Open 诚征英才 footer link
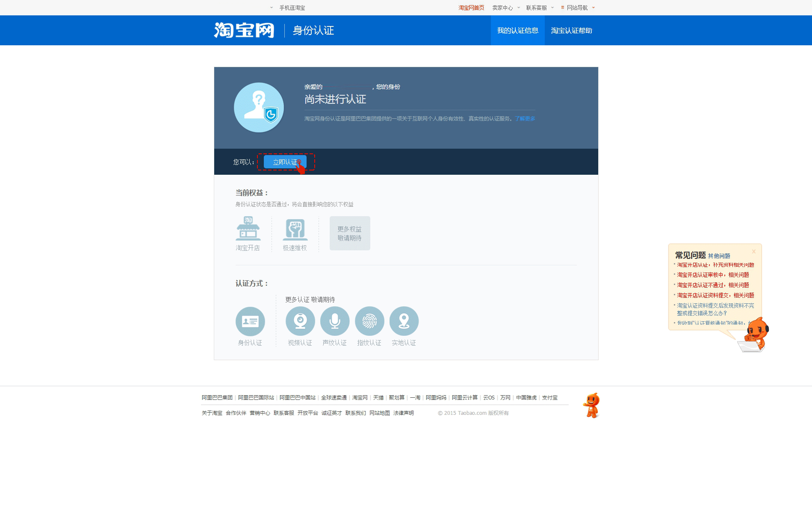Viewport: 812px width, 505px height. (x=332, y=413)
